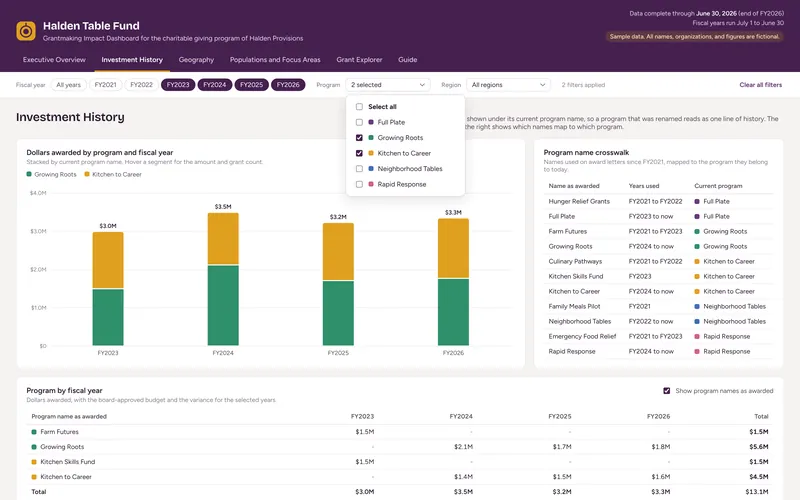Viewport: 800px width, 500px height.
Task: Click the Kitchen to Career FY2026 value $1.6M
Action: tap(661, 477)
